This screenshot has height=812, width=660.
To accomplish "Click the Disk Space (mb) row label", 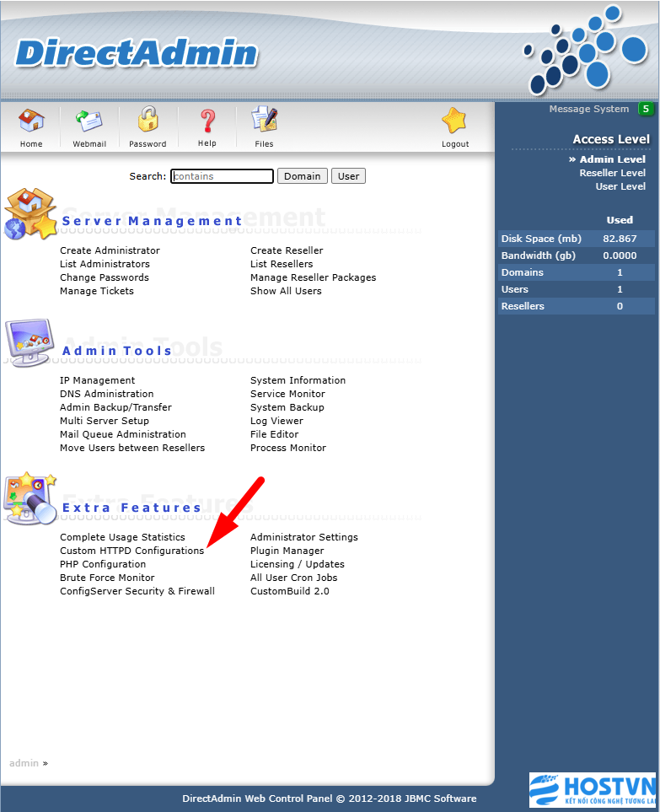I will (541, 239).
